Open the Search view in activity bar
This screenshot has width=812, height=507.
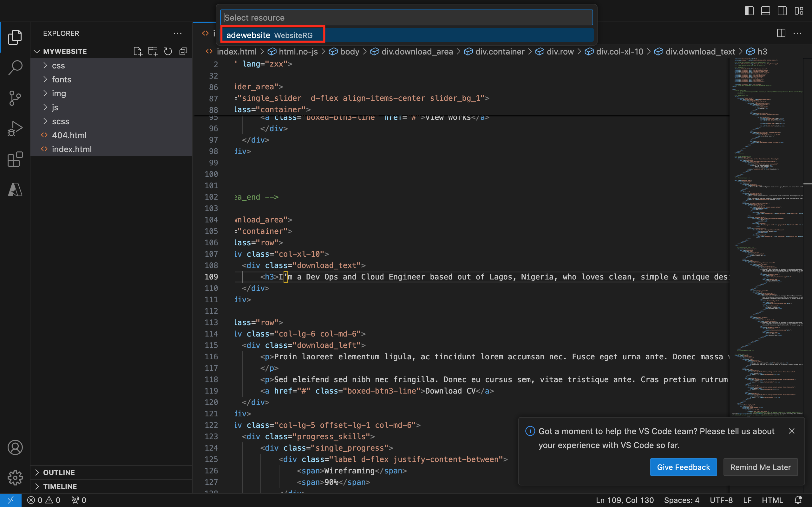tap(15, 67)
